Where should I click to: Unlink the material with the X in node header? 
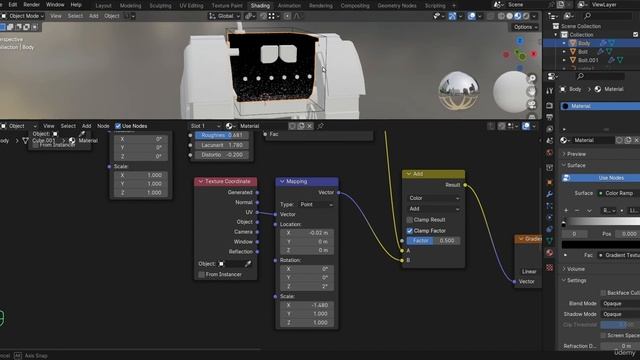coord(309,126)
